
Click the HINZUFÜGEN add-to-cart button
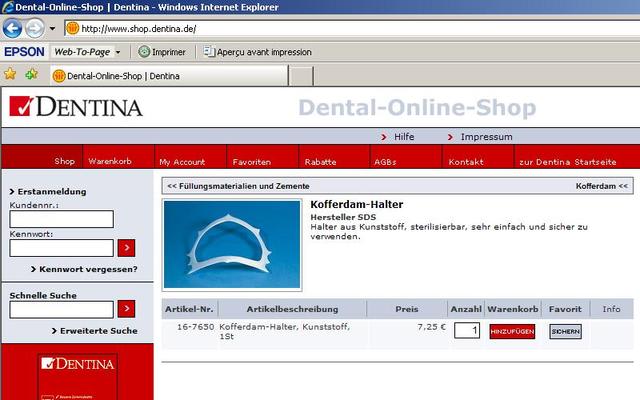pos(512,331)
